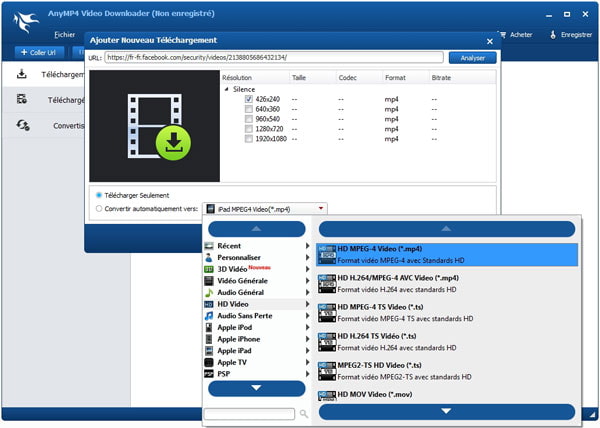
Task: Click the search magnifier icon
Action: click(x=304, y=413)
